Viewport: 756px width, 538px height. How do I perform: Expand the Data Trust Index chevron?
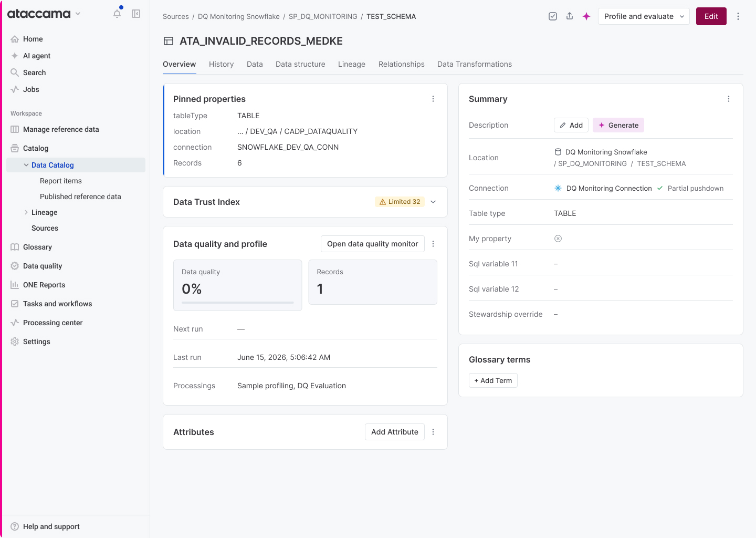433,202
